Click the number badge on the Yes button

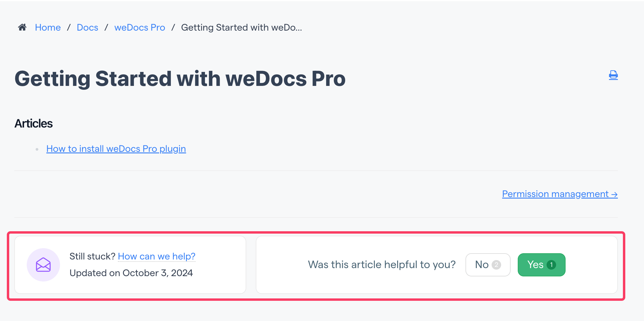pos(551,265)
